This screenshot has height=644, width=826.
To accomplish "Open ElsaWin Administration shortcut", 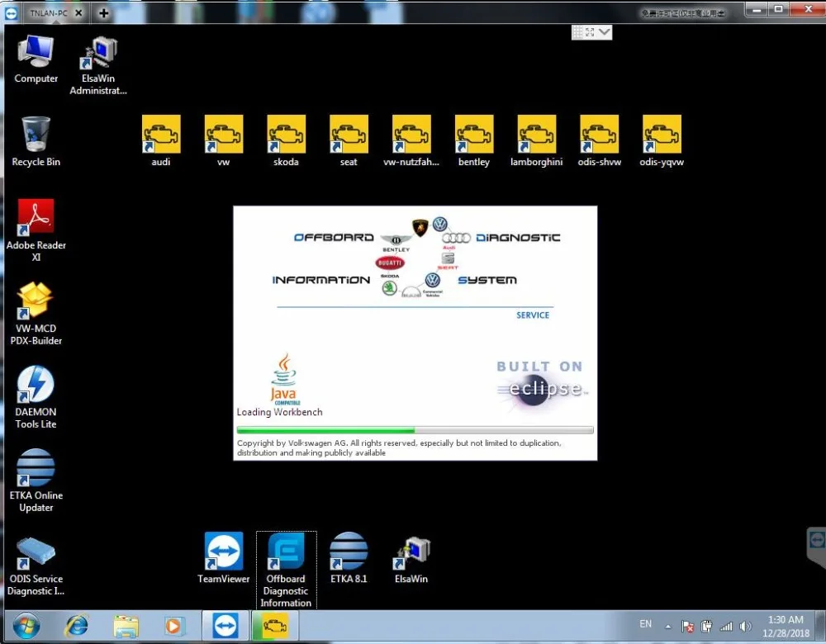I will tap(98, 65).
